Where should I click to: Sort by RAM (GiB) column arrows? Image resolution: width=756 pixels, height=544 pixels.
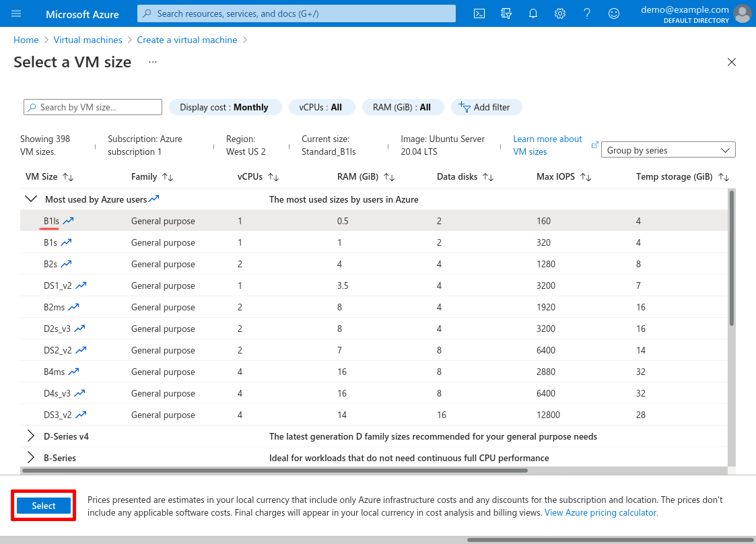click(389, 177)
